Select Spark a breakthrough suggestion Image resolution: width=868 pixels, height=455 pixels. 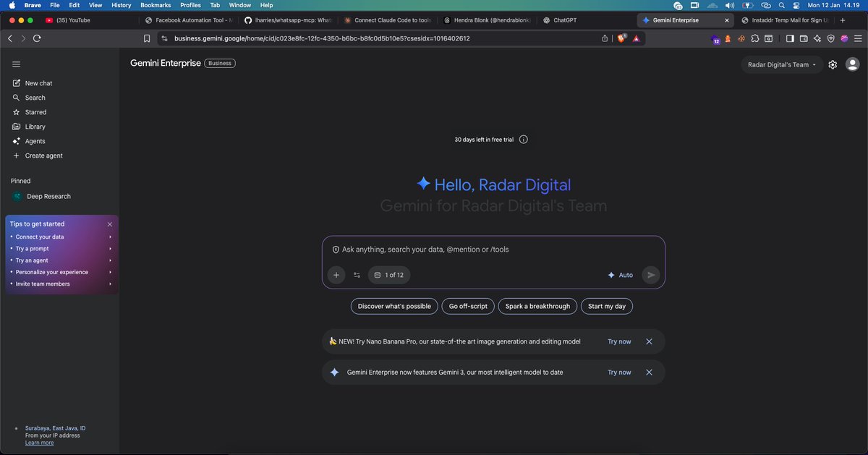[537, 306]
